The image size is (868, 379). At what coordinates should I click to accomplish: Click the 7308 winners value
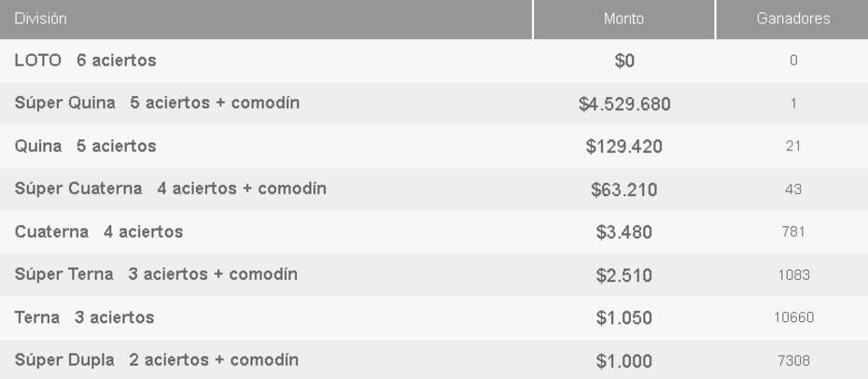point(793,360)
